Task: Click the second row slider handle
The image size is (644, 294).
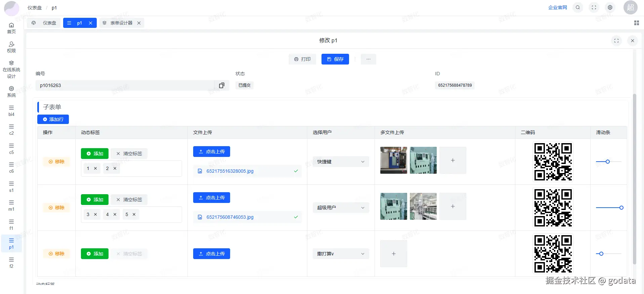Action: coord(621,208)
